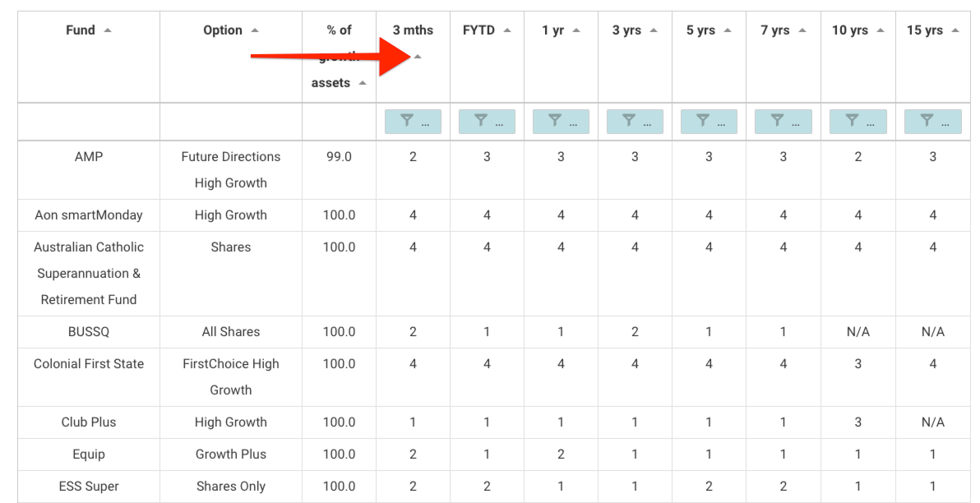Viewport: 980px width, 503px height.
Task: Sort using the FYTD sort arrow
Action: [507, 30]
